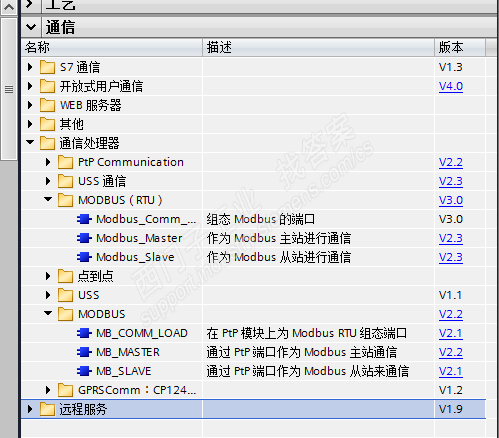Click the Modbus_Slave block icon
Screen dimensions: 499x438
(84, 257)
